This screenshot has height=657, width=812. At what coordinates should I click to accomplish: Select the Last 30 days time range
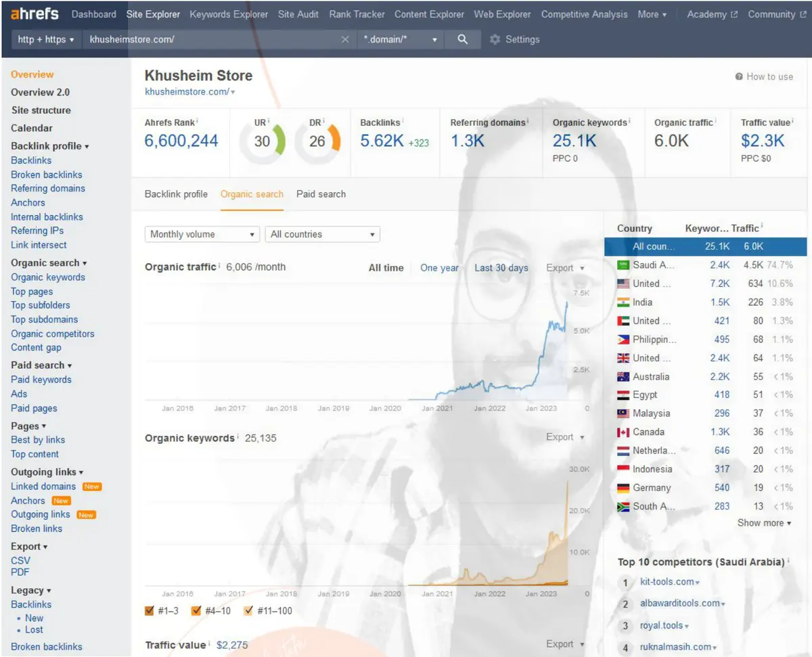point(501,268)
